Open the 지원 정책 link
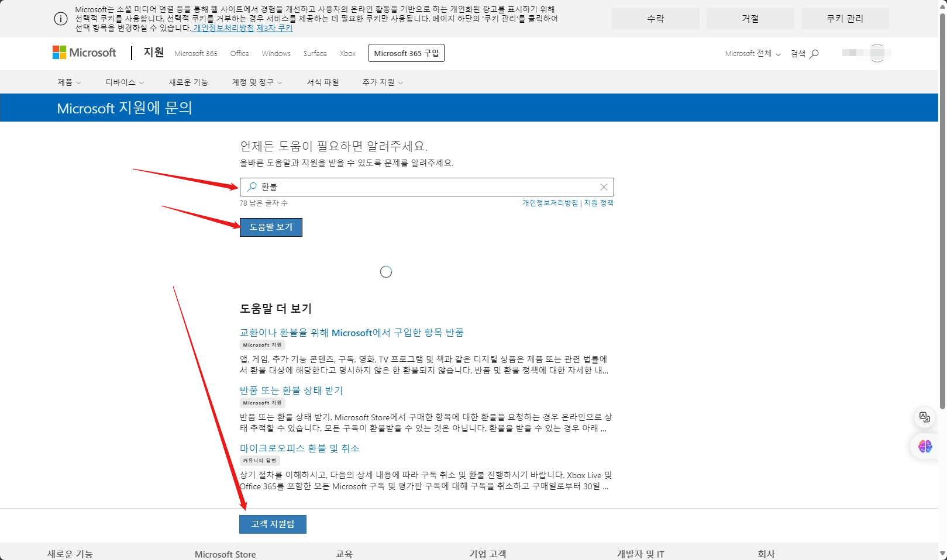Screen dimensions: 947x560 click(x=599, y=203)
